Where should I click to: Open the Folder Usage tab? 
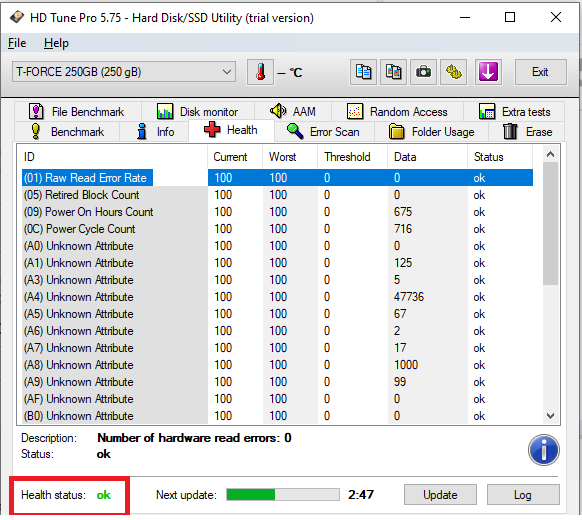[432, 132]
